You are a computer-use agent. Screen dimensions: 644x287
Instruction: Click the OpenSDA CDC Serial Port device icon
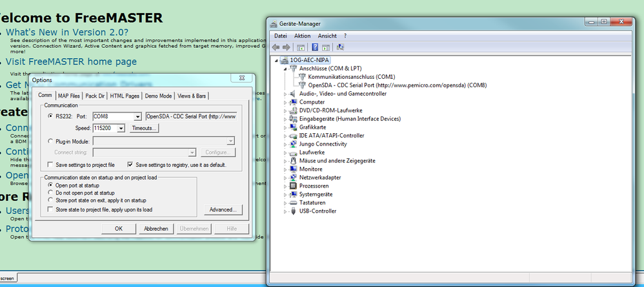[x=302, y=85]
